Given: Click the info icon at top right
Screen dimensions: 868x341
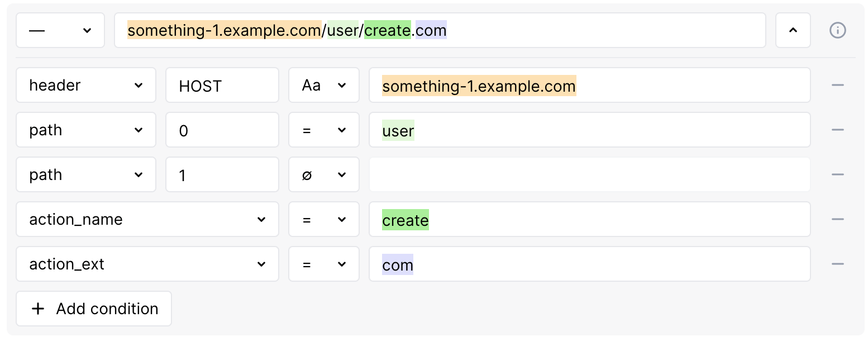Looking at the screenshot, I should click(838, 30).
